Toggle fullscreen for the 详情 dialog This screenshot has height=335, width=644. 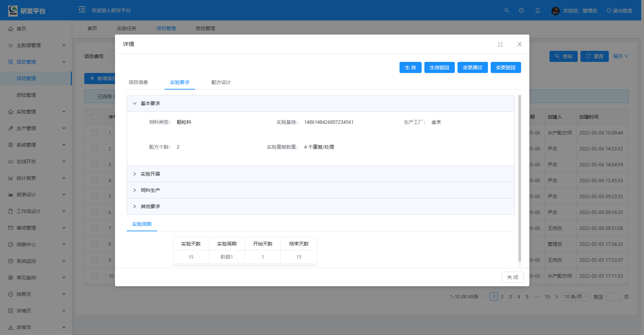pyautogui.click(x=500, y=45)
